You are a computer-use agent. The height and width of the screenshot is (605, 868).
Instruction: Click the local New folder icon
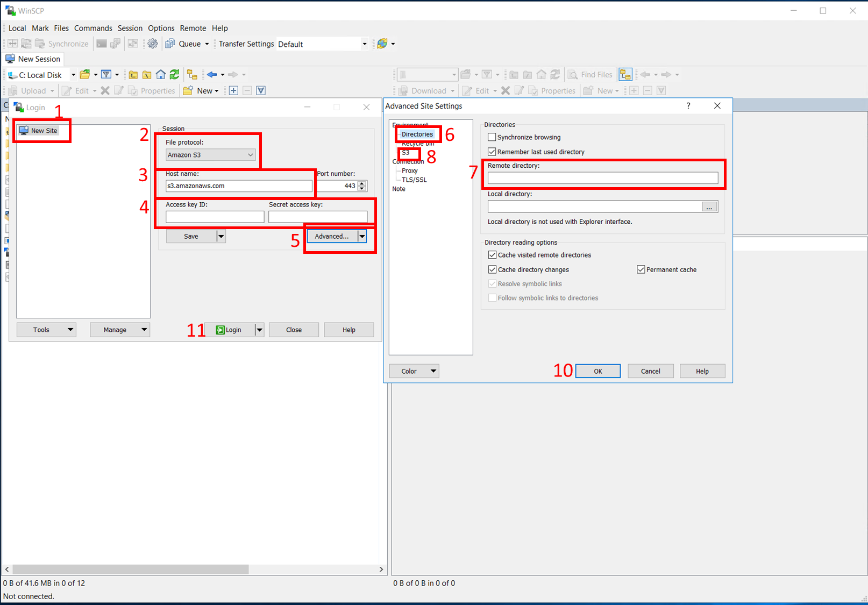(188, 90)
